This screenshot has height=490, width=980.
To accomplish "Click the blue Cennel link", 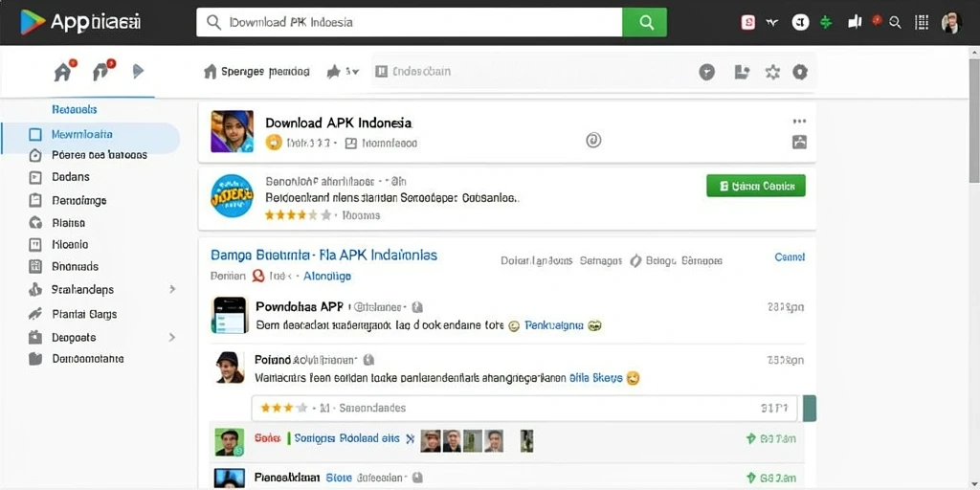I will tap(790, 256).
